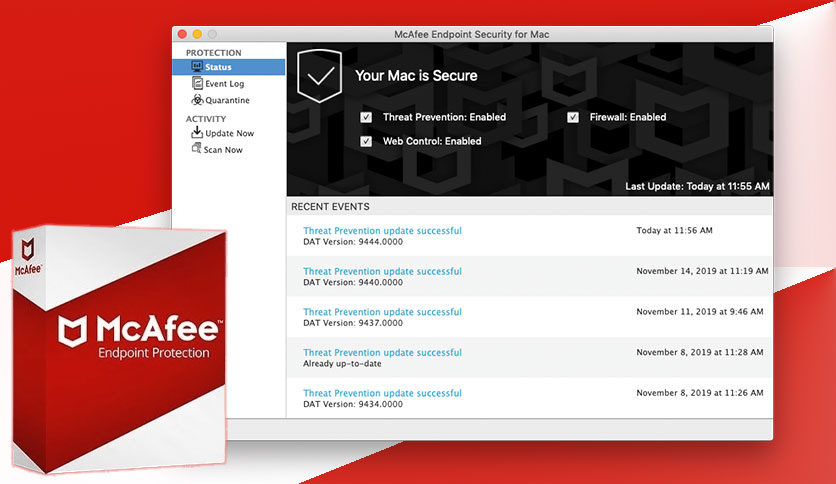Image resolution: width=836 pixels, height=484 pixels.
Task: Click the 'RECENT EVENTS' header
Action: coord(330,207)
